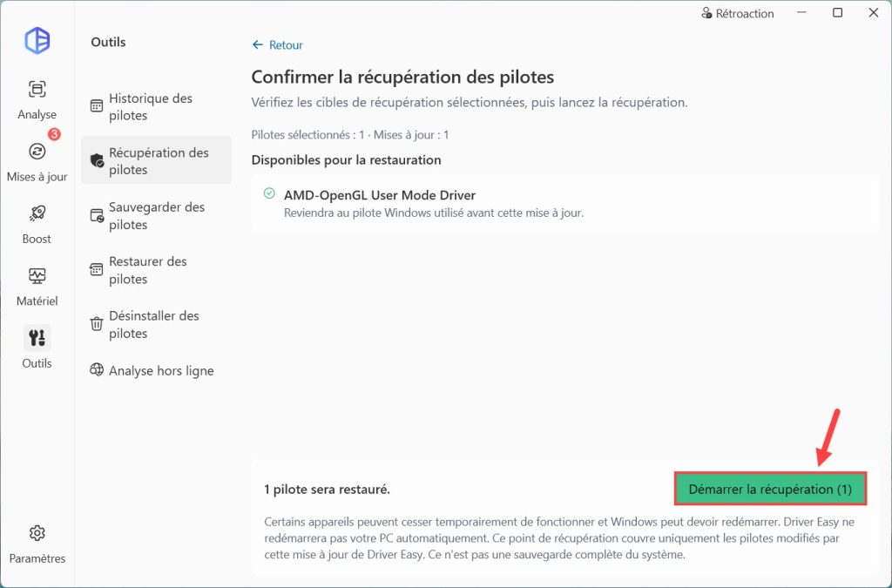Minimize the Driver Easy window
This screenshot has height=588, width=892.
pyautogui.click(x=802, y=12)
